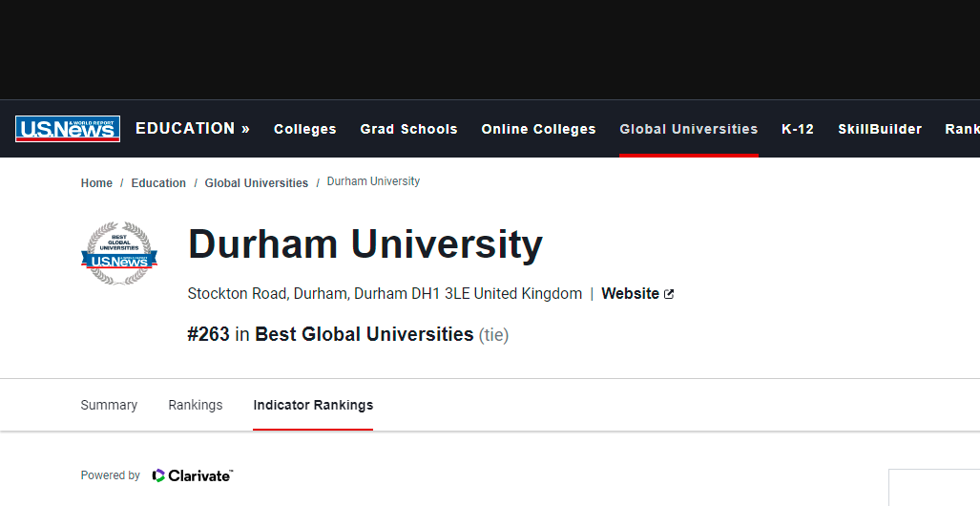Switch to the Rankings tab

pos(195,405)
